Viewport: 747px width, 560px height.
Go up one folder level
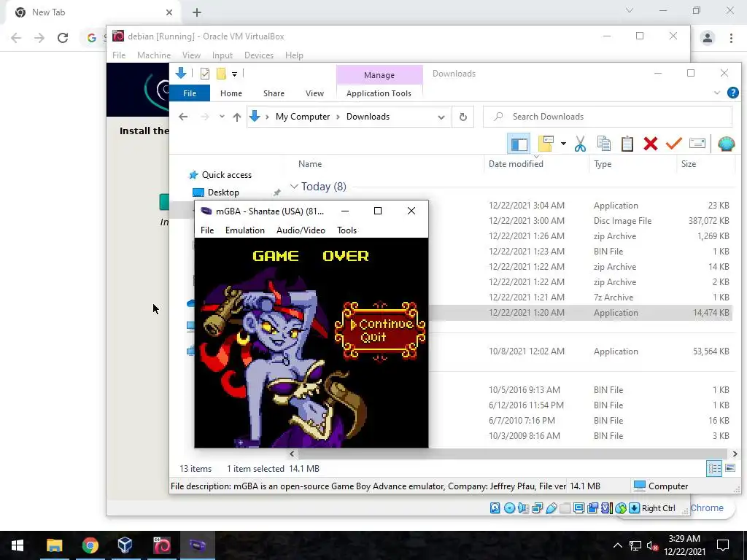[237, 117]
